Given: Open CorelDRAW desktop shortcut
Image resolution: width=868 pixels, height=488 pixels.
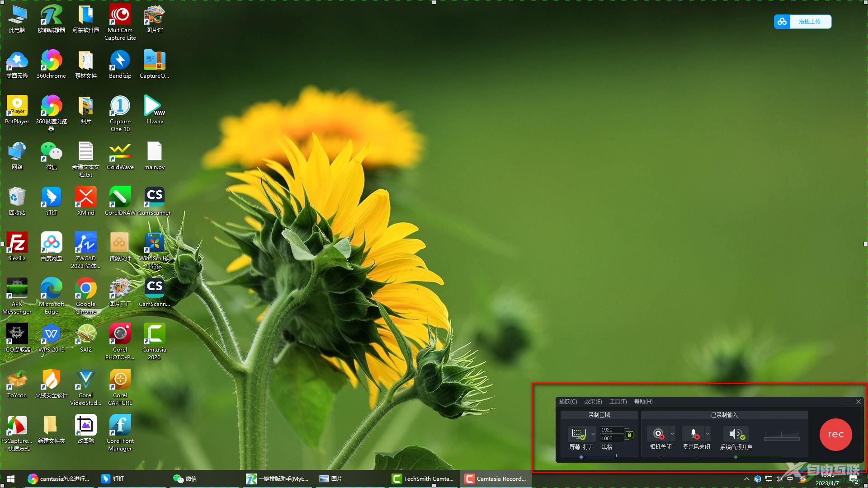Looking at the screenshot, I should (118, 199).
